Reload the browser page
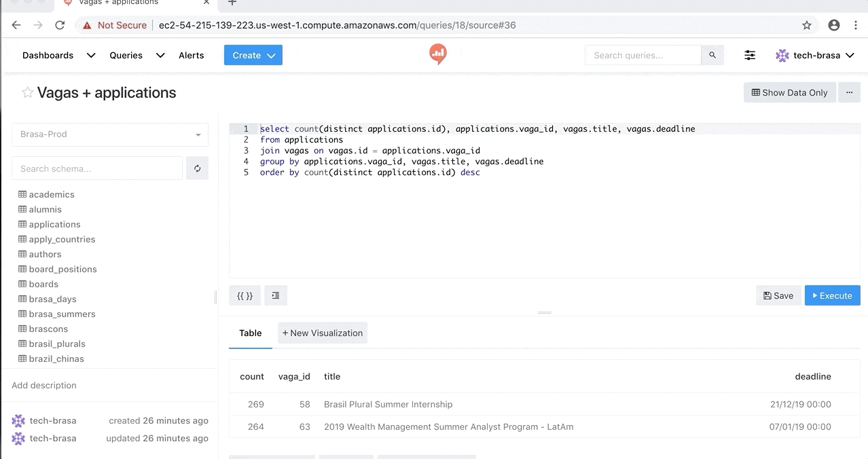The height and width of the screenshot is (459, 868). [60, 25]
